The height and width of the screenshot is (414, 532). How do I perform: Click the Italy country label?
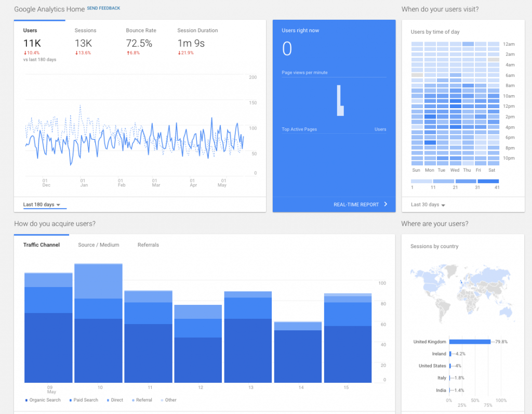pos(442,378)
